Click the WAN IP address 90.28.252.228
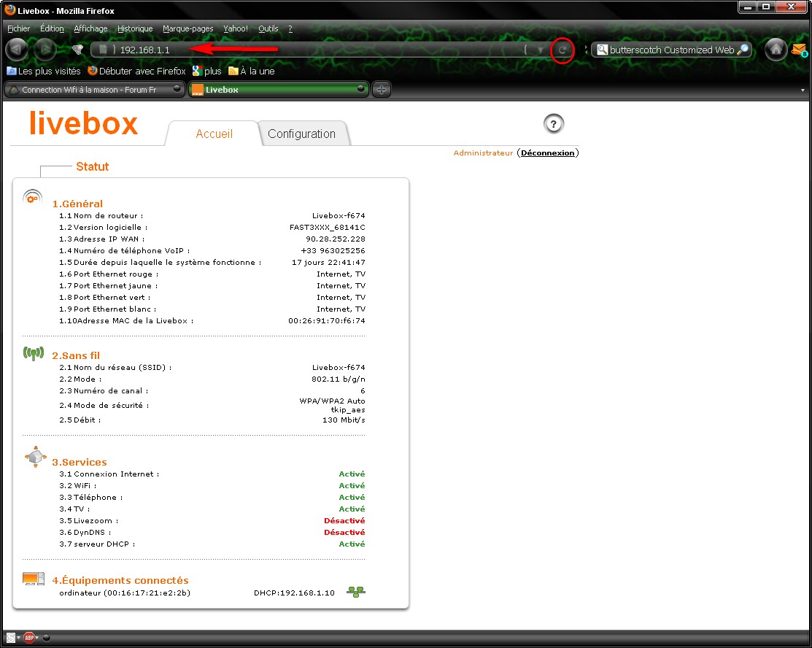812x648 pixels. tap(336, 239)
